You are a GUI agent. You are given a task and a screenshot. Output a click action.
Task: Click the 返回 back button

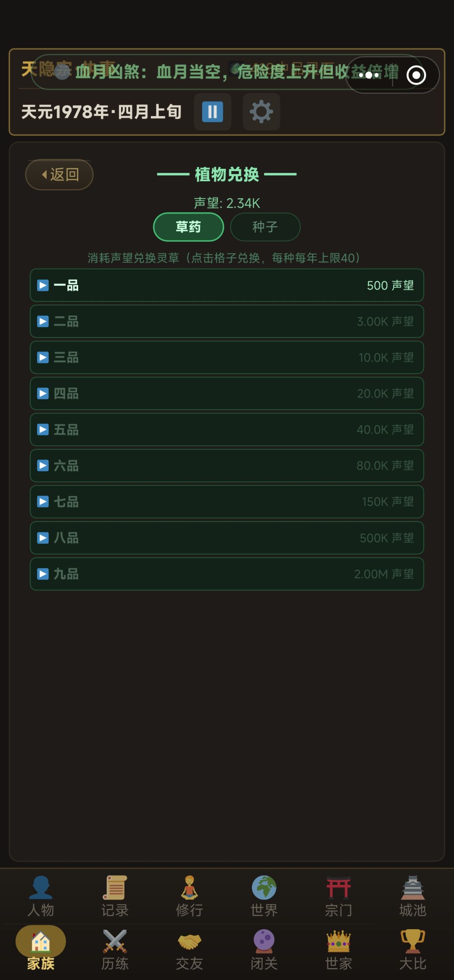tap(59, 174)
